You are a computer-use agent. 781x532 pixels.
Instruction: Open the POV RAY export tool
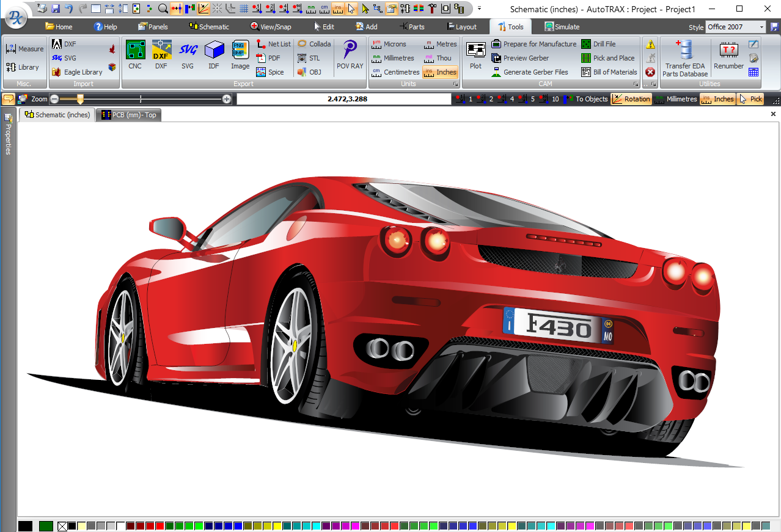350,54
